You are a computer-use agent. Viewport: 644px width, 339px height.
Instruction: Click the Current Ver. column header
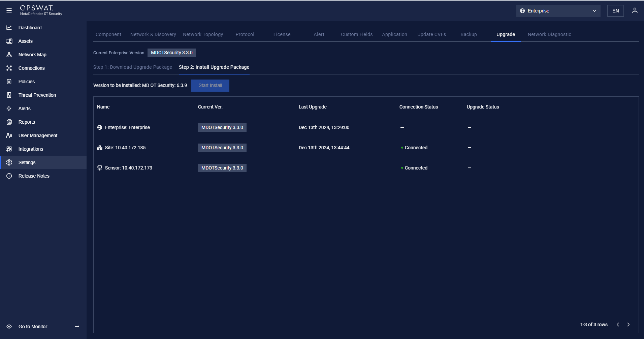point(210,107)
